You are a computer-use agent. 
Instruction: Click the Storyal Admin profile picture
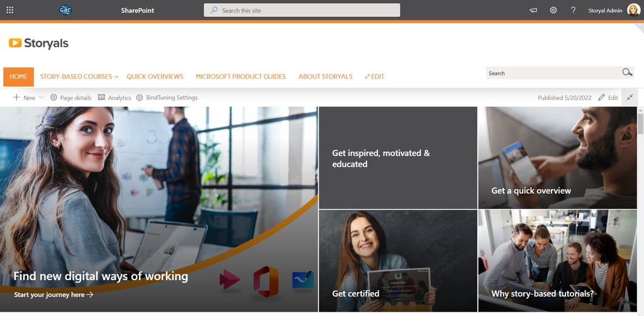click(x=633, y=10)
